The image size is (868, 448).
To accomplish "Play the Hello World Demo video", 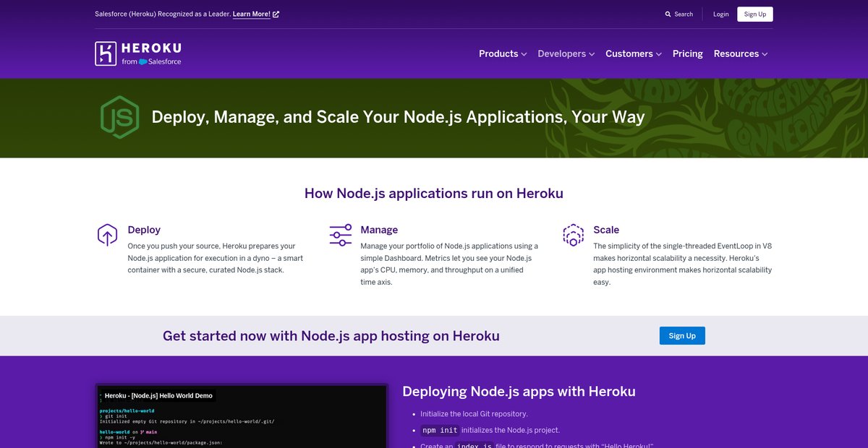I will [242, 416].
